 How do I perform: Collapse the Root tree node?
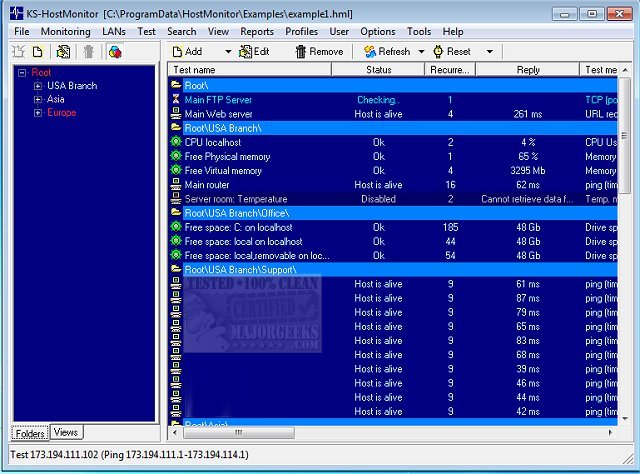point(22,73)
